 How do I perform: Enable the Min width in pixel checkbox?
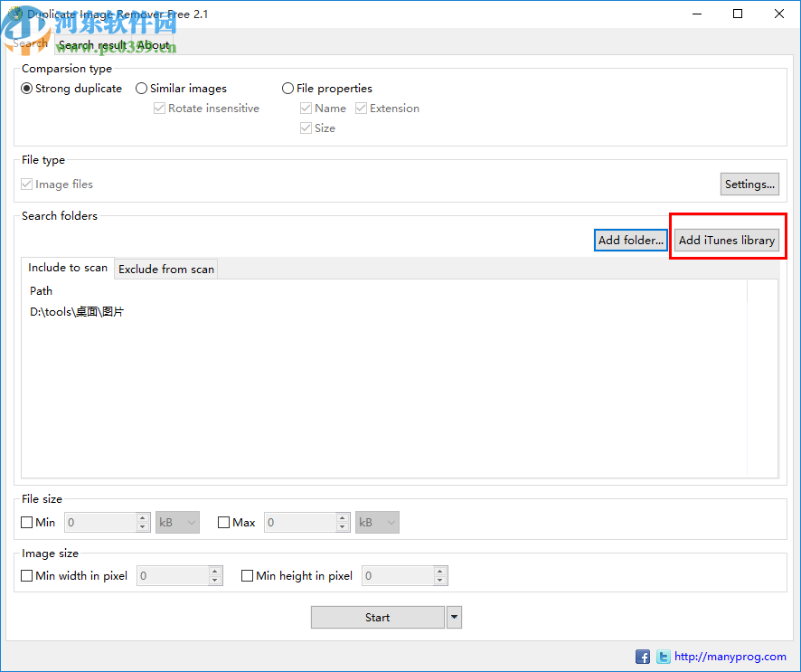click(x=26, y=575)
